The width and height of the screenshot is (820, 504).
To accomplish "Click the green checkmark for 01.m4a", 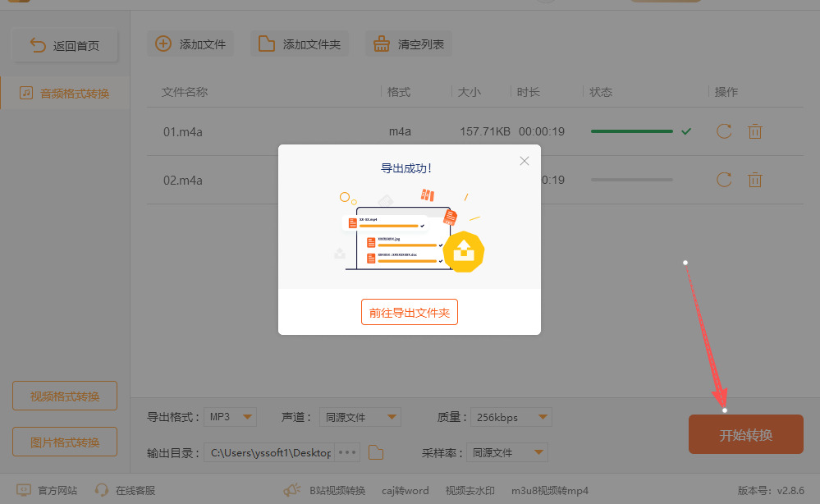I will pos(686,131).
